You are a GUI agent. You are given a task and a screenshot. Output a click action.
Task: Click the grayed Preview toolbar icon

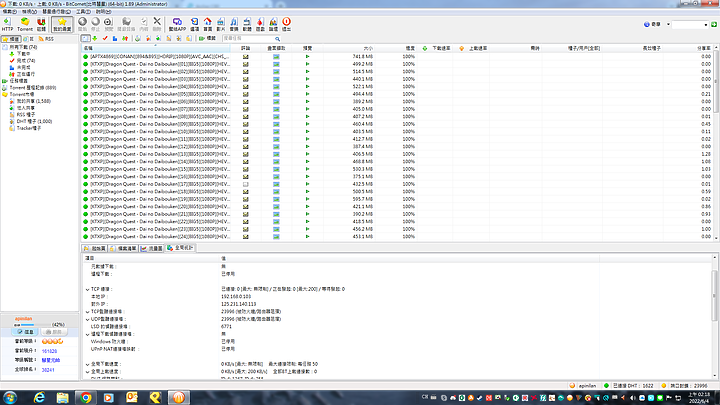click(x=108, y=24)
